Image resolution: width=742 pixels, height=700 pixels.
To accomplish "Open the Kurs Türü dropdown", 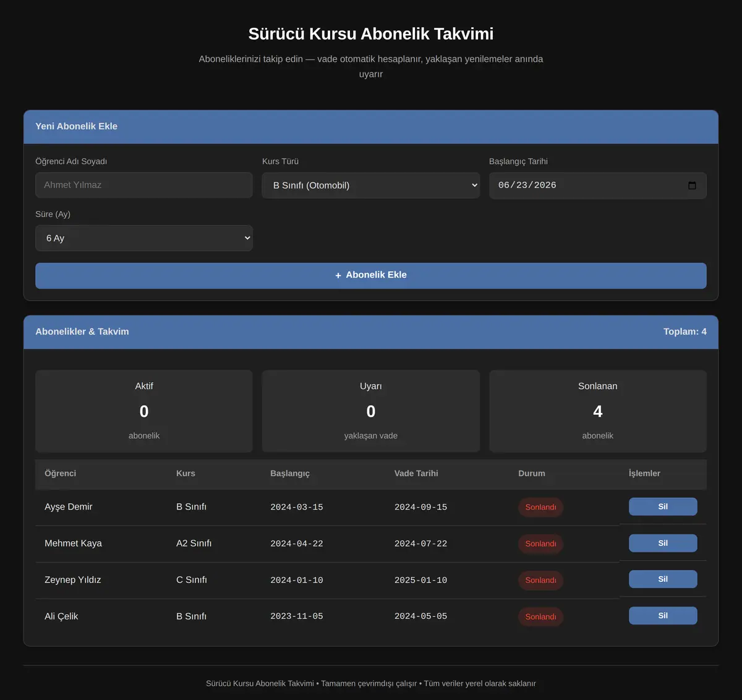I will tap(371, 186).
